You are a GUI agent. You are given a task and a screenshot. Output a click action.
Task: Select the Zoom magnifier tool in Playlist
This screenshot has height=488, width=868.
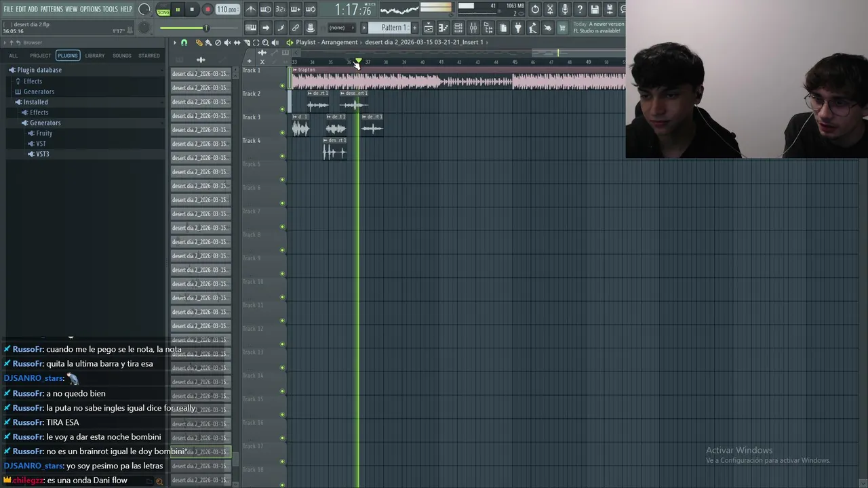coord(266,43)
